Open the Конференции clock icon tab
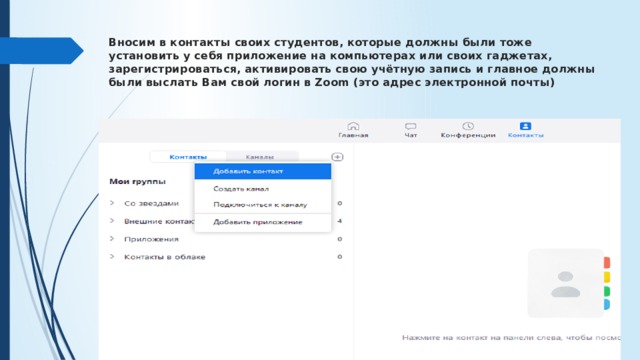The image size is (640, 360). pos(468,130)
